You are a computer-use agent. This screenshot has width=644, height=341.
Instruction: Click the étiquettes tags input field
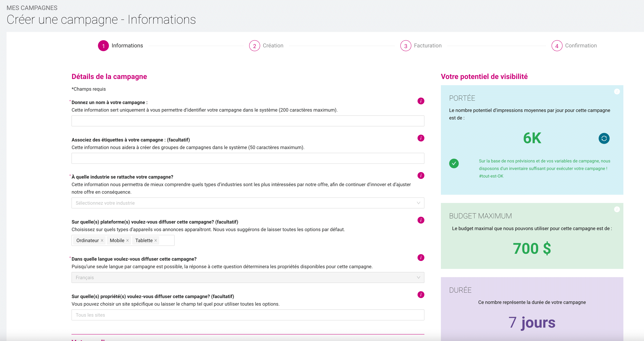(247, 158)
